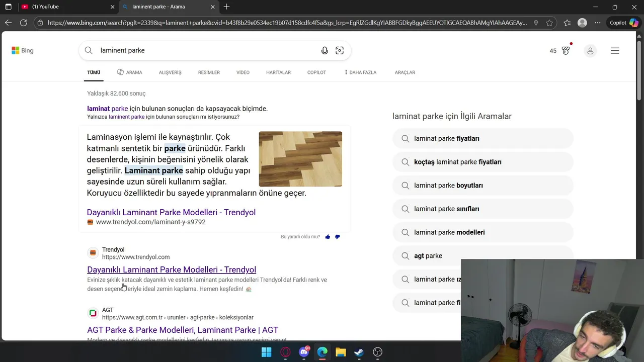Screen dimensions: 644x362
Task: Select related search laminat parke boyutları
Action: click(483, 186)
